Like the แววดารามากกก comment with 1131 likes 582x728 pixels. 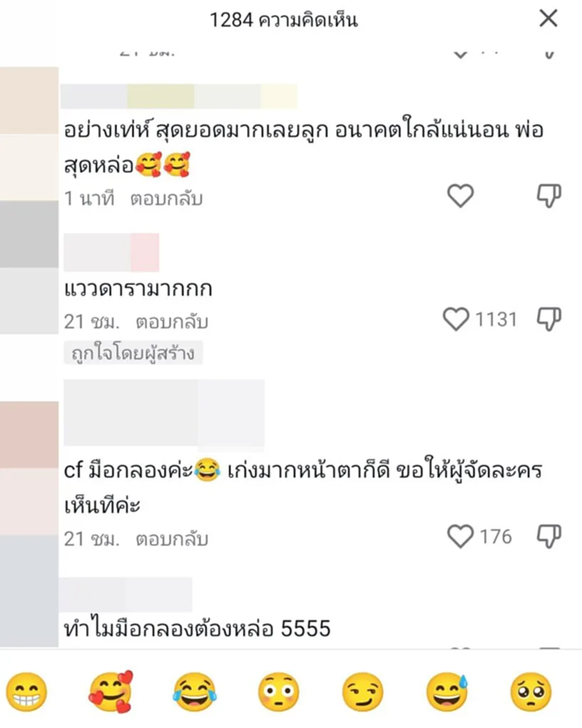pyautogui.click(x=456, y=319)
